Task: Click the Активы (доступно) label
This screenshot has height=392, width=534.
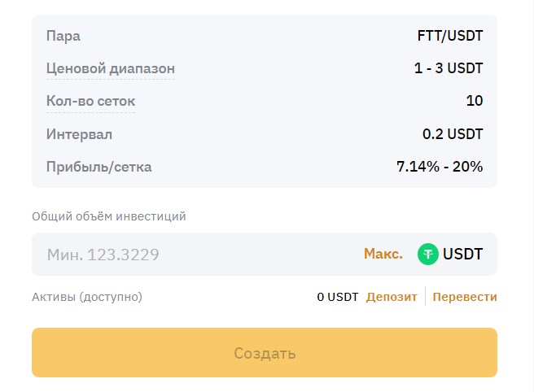Action: tap(87, 297)
